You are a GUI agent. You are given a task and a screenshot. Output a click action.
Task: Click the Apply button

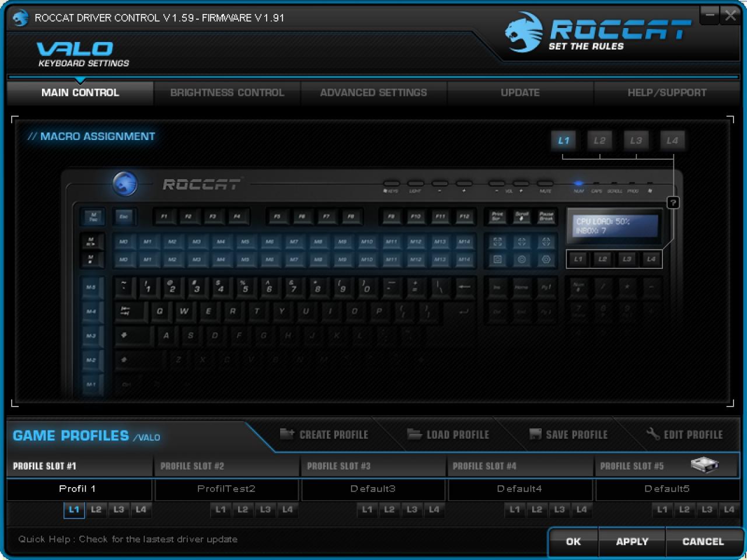pos(632,541)
